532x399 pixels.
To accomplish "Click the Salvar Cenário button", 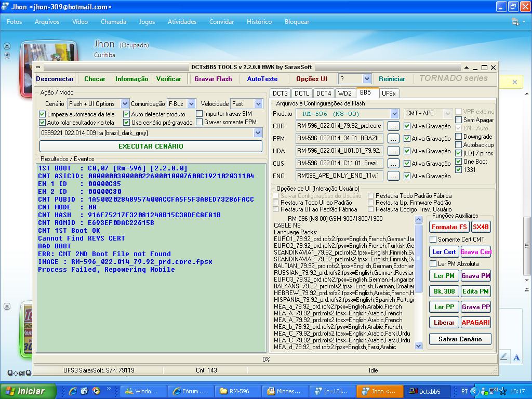I will (460, 339).
